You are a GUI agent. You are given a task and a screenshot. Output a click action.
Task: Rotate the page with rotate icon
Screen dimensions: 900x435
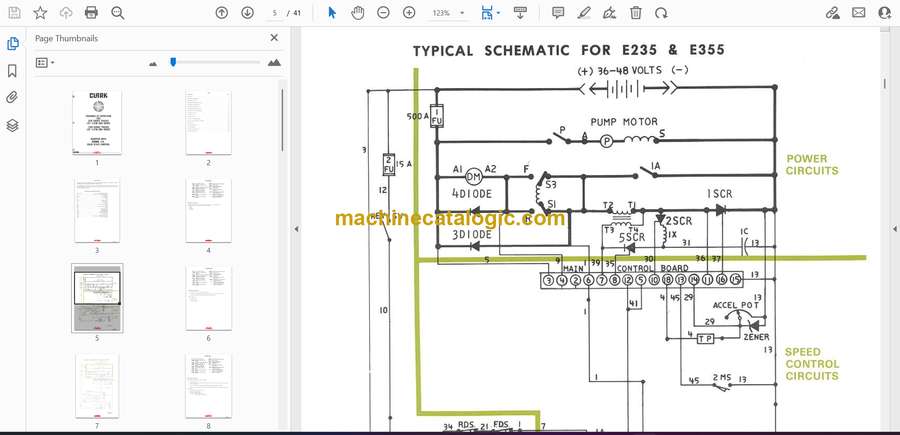[661, 13]
